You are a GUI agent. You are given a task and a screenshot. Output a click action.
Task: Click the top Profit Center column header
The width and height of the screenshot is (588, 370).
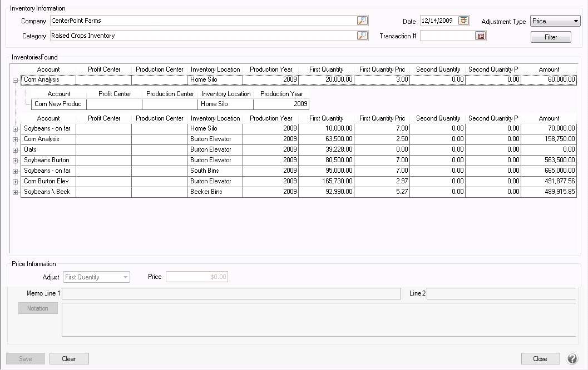(104, 69)
